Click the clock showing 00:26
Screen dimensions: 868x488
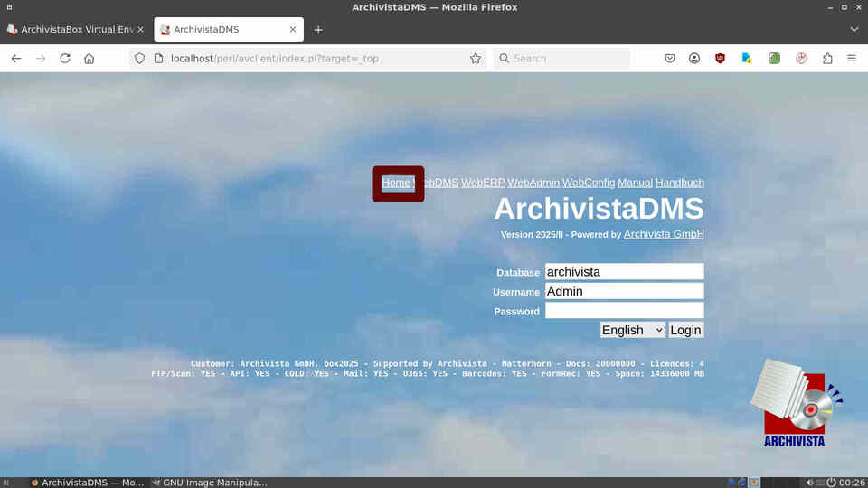(852, 483)
